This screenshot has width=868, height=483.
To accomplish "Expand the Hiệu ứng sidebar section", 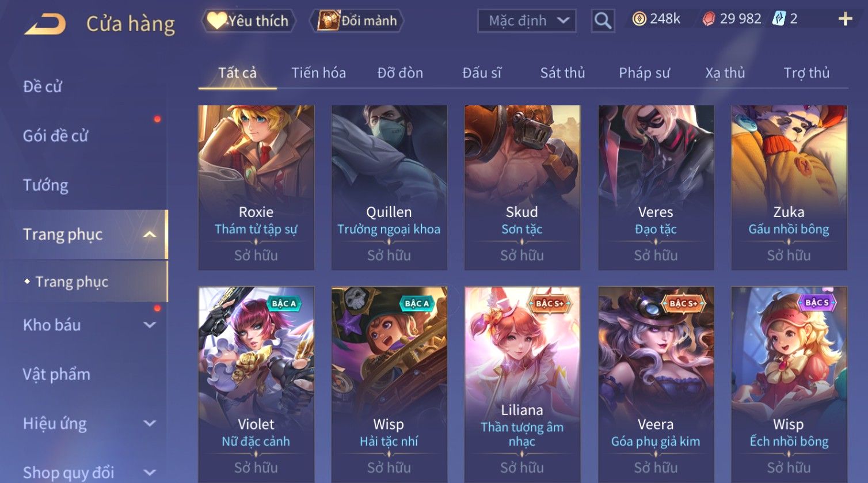I will [149, 423].
